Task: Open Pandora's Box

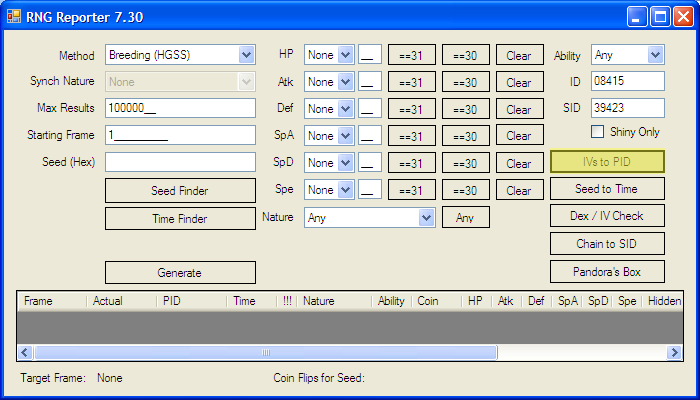Action: [x=607, y=271]
